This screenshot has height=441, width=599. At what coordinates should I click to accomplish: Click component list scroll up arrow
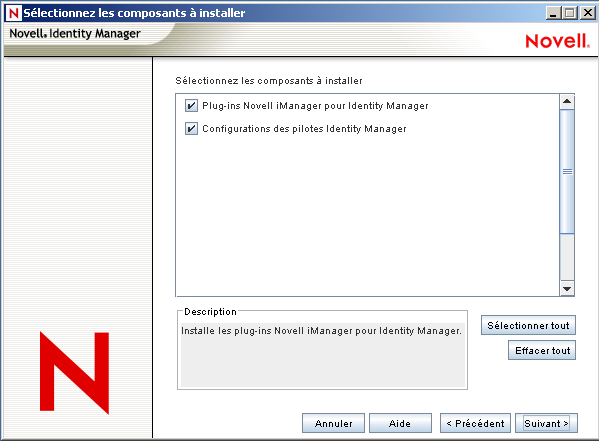567,102
